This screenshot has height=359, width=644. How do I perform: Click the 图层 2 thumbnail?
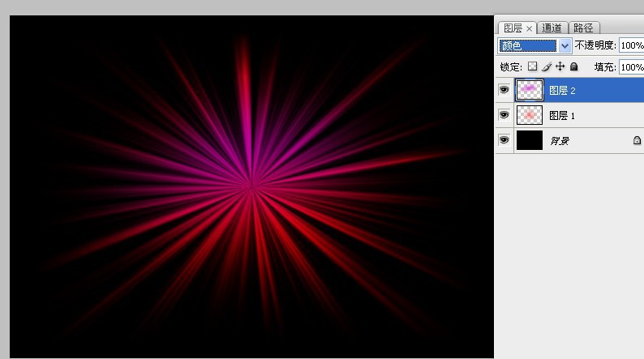[x=530, y=90]
